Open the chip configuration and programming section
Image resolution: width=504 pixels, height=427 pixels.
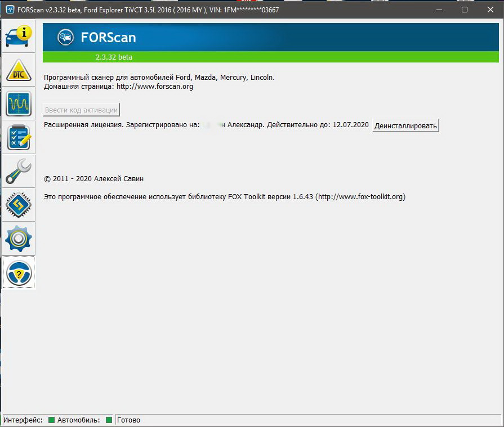pyautogui.click(x=19, y=205)
